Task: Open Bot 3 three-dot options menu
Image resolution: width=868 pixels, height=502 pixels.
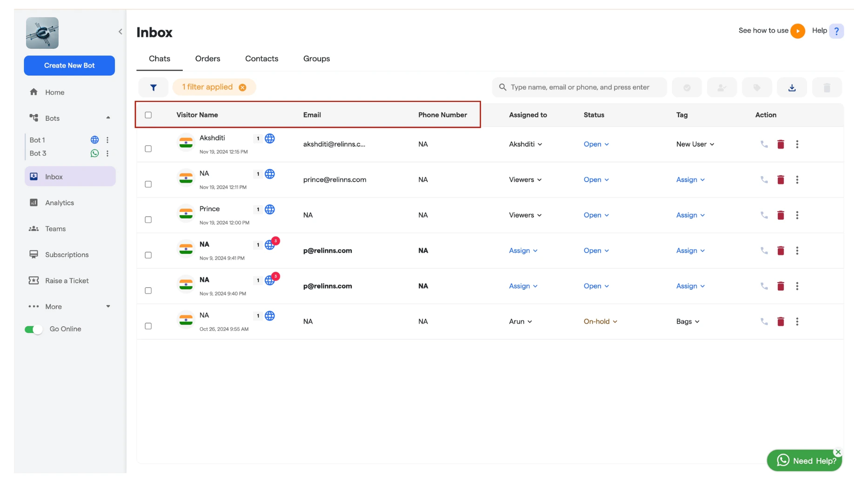Action: 107,153
